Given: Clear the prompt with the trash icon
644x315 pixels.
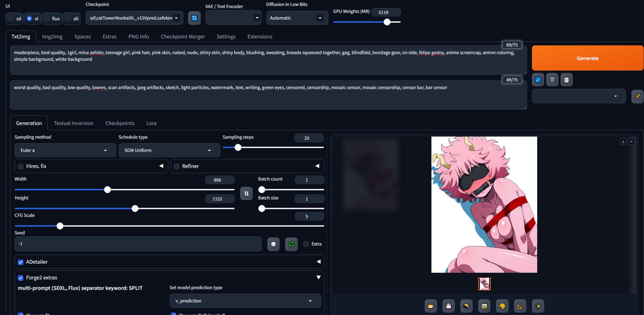Looking at the screenshot, I should (x=552, y=80).
